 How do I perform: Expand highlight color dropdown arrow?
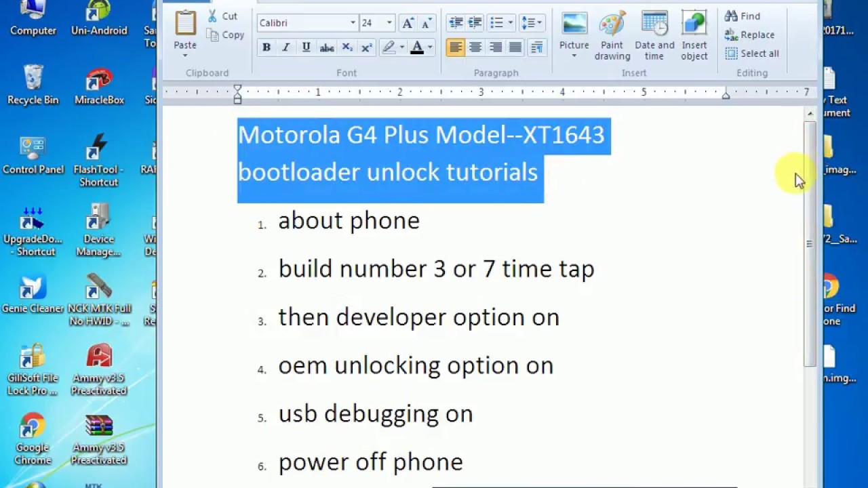point(401,47)
